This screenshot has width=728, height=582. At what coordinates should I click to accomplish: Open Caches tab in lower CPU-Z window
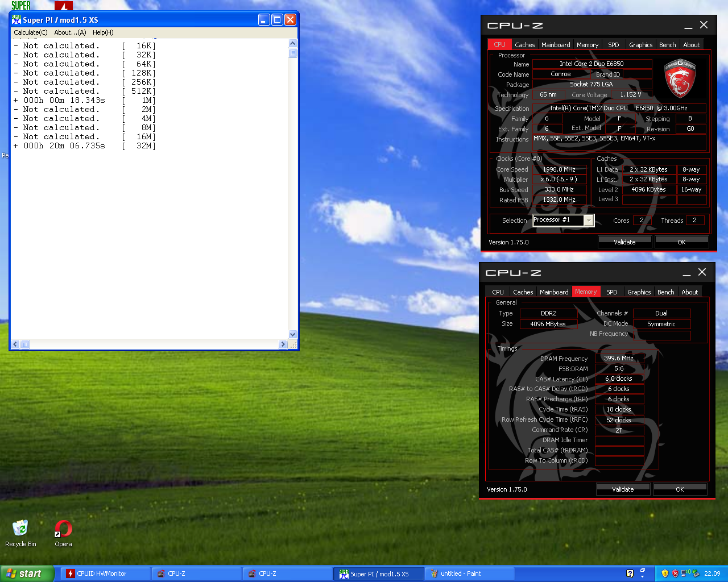523,292
